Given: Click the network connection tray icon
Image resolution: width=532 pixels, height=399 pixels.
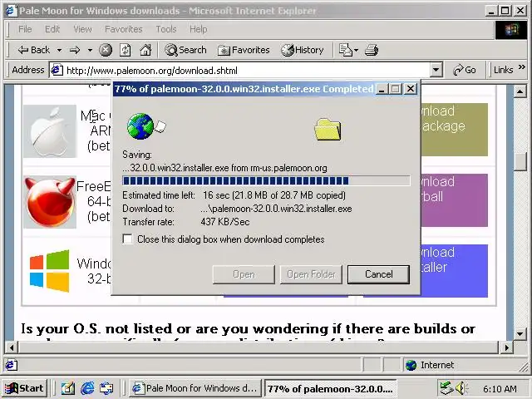Looking at the screenshot, I should [446, 388].
